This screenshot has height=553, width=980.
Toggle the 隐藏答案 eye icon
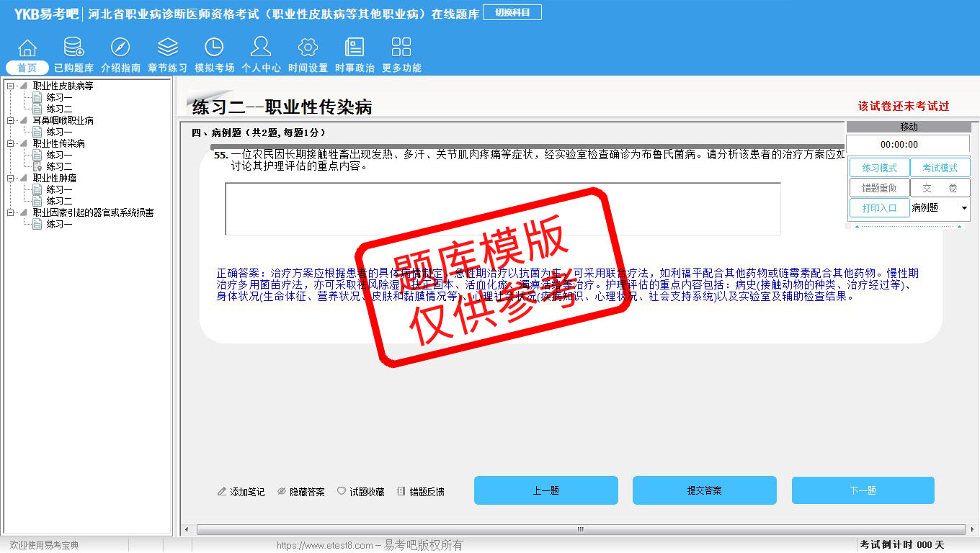click(x=282, y=492)
